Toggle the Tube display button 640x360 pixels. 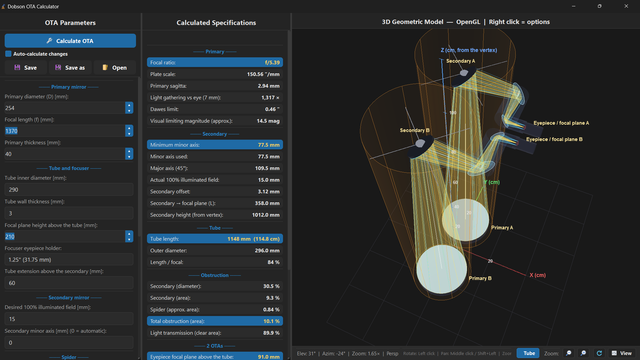528,353
